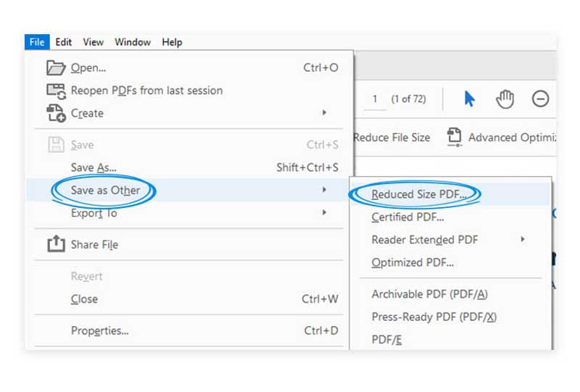Open document Properties

tap(99, 330)
